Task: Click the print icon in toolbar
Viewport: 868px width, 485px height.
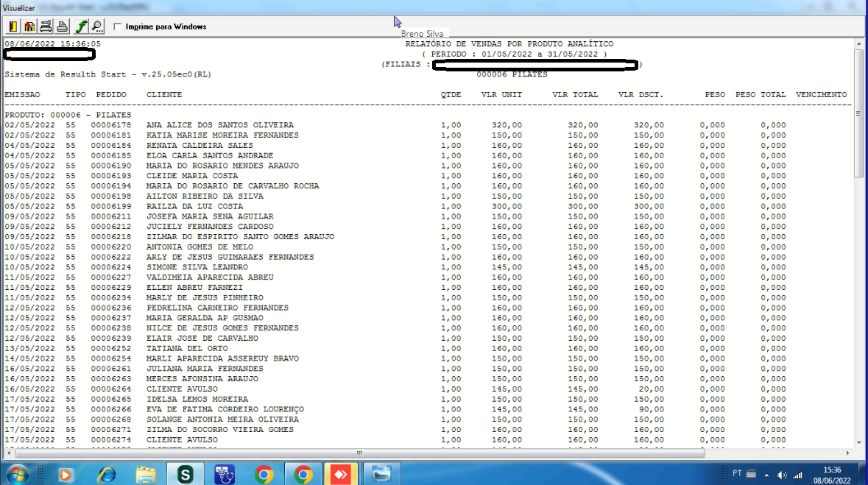Action: [63, 26]
